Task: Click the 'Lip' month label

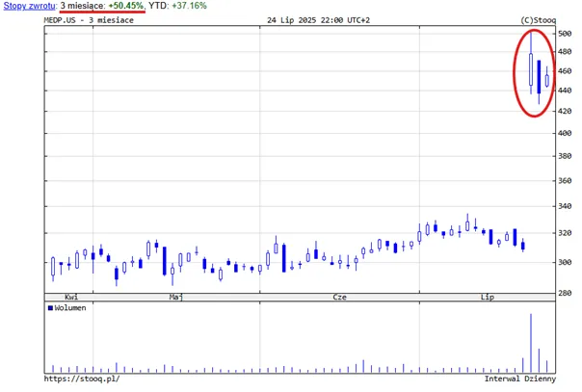Action: [488, 297]
